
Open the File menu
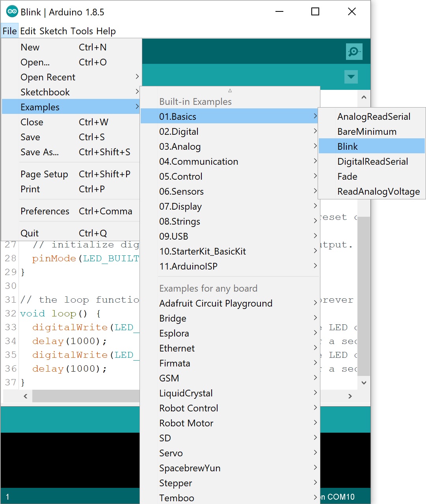tap(9, 31)
